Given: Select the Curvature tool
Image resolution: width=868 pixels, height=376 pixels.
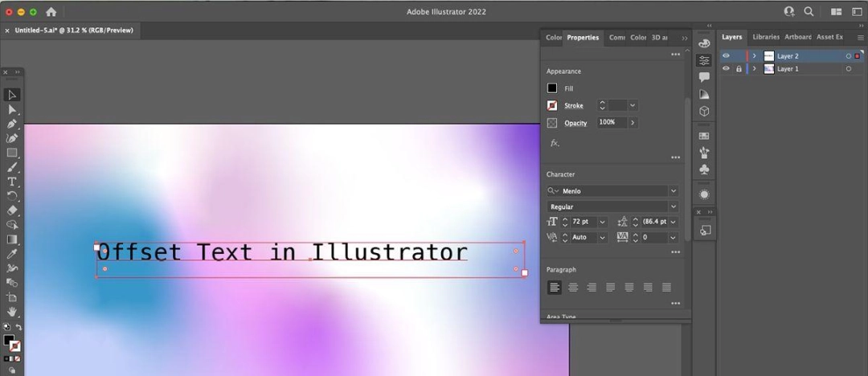Looking at the screenshot, I should click(x=11, y=138).
